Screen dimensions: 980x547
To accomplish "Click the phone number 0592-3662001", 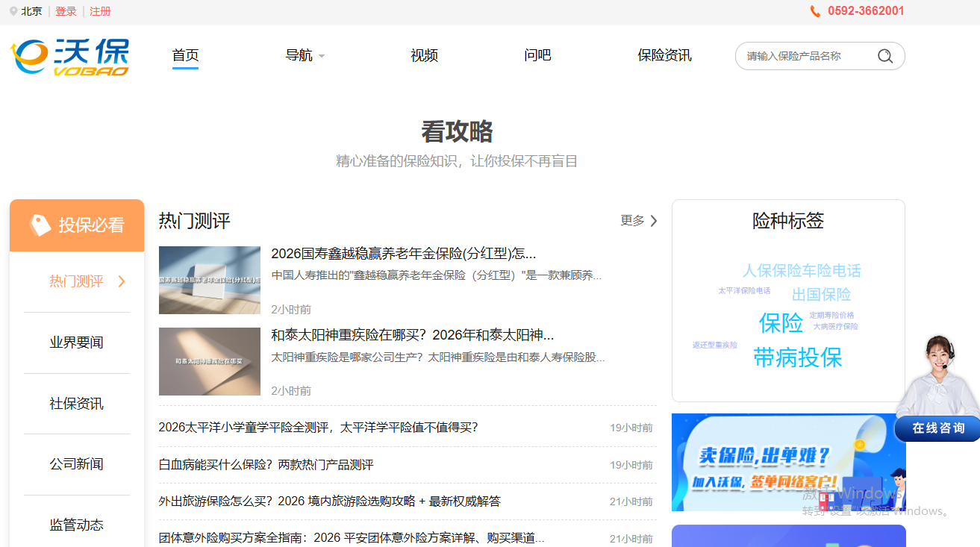I will click(866, 11).
